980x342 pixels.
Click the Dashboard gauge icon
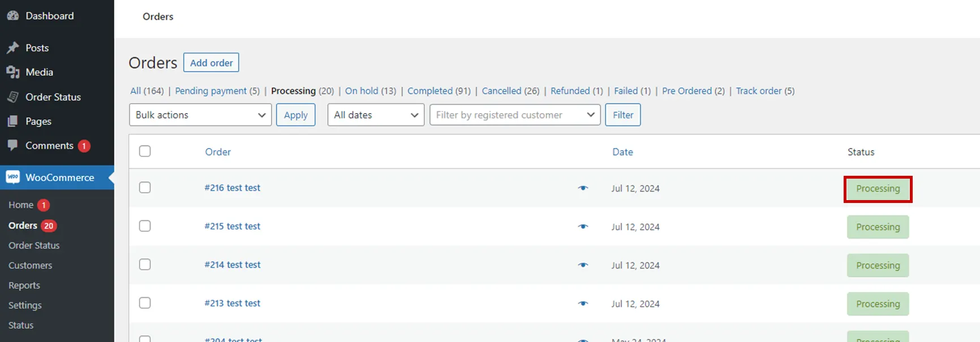(12, 16)
